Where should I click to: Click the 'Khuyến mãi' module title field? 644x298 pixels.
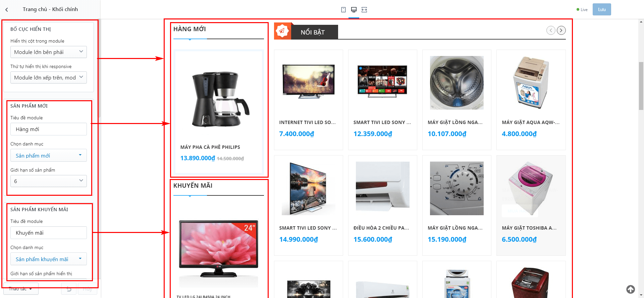point(49,233)
